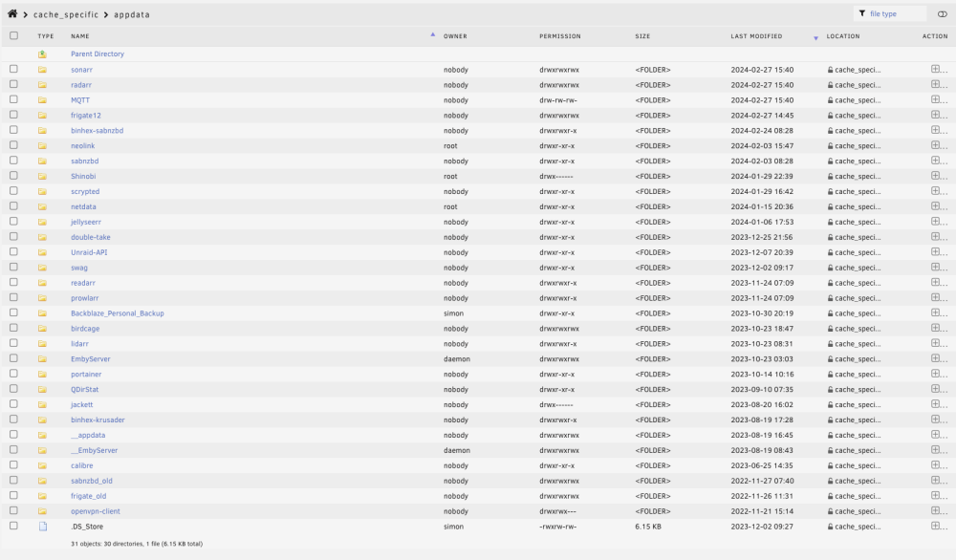Open action menu icon for netdata row
The image size is (956, 560).
click(935, 206)
